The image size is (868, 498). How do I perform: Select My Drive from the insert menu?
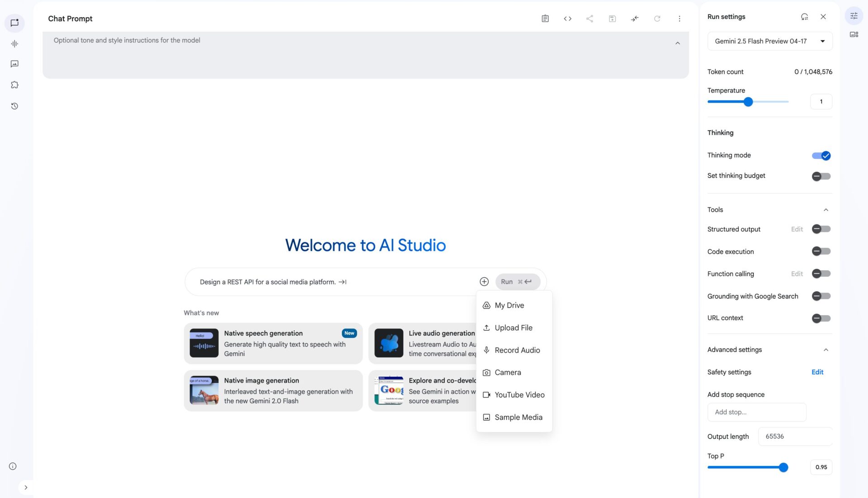(514, 305)
